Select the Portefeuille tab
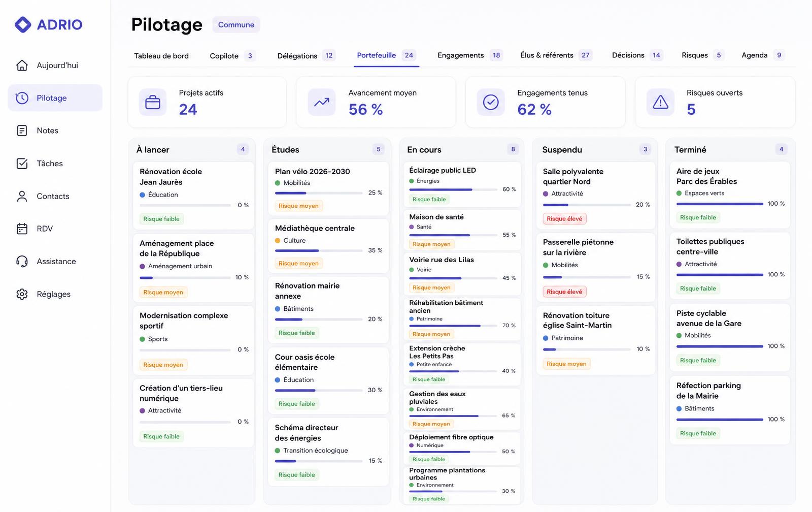The image size is (812, 512). coord(386,55)
